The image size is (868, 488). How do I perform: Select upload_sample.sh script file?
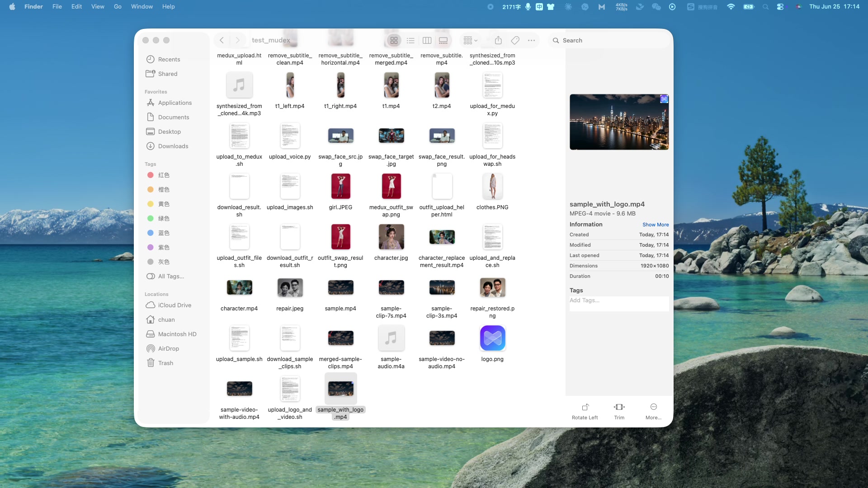click(239, 338)
